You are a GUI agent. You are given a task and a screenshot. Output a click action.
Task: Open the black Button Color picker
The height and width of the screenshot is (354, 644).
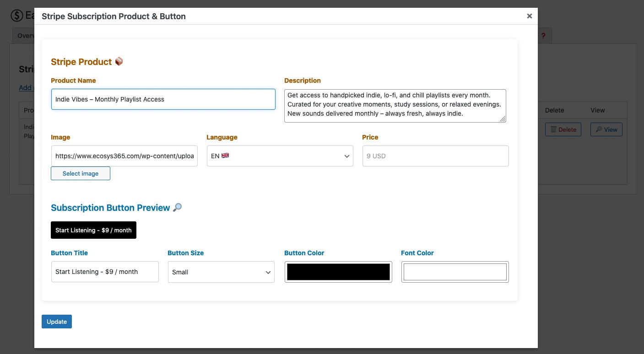pyautogui.click(x=338, y=272)
